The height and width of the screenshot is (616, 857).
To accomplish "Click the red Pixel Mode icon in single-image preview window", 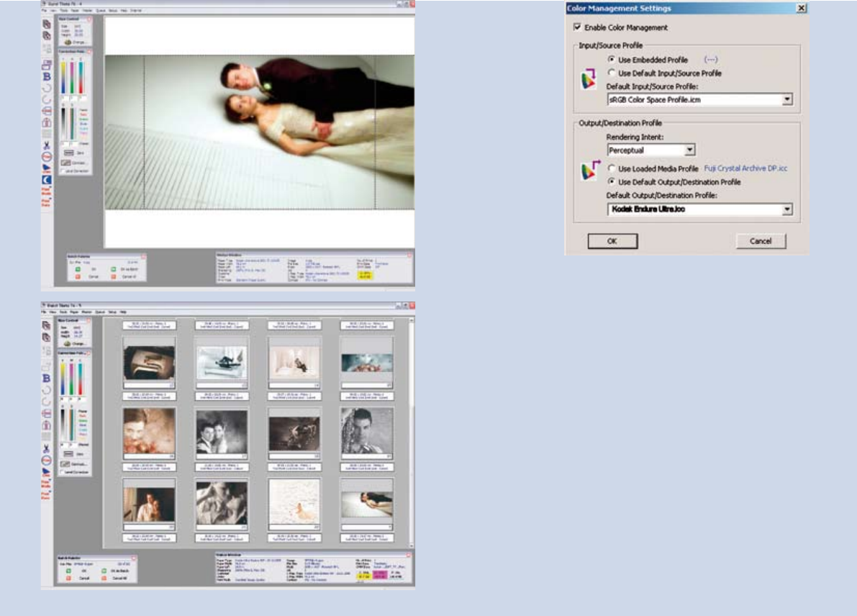I will click(47, 192).
